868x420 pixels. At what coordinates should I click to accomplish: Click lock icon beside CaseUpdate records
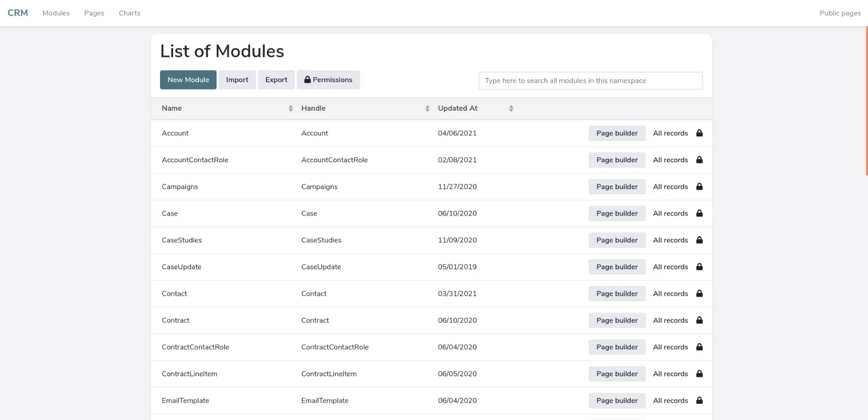click(700, 267)
